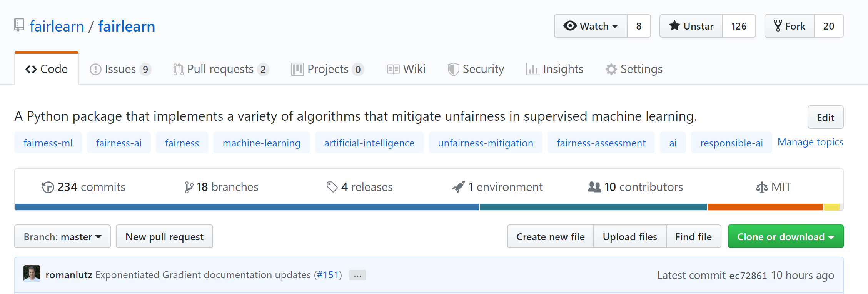Click teal segment of language bar
868x294 pixels.
(x=594, y=207)
